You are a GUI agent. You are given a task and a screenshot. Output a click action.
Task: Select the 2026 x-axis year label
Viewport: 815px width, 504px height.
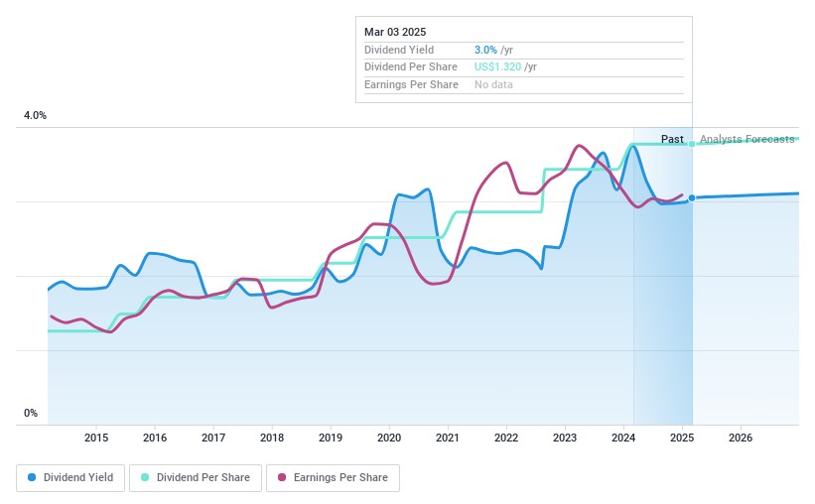click(741, 438)
